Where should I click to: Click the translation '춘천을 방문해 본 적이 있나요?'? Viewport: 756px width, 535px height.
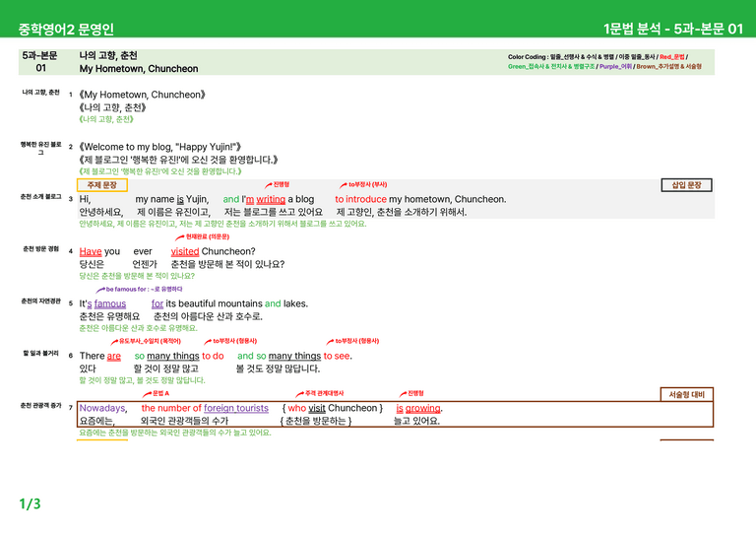coord(227,264)
